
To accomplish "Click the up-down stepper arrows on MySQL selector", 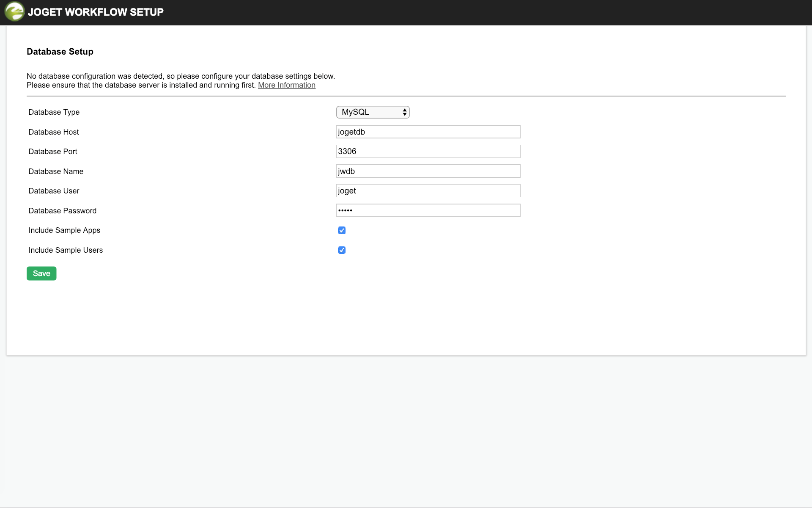I will [404, 112].
